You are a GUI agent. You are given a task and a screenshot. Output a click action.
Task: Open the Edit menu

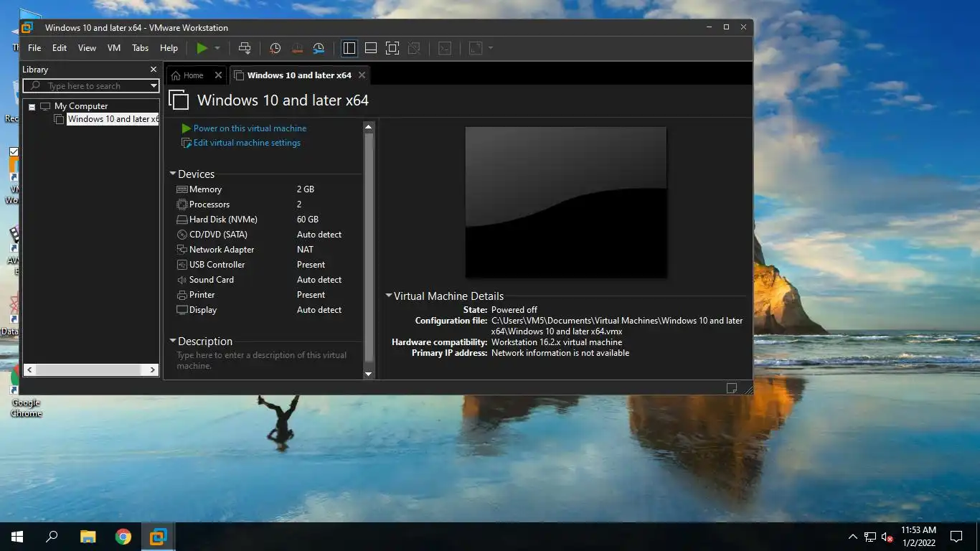point(60,48)
